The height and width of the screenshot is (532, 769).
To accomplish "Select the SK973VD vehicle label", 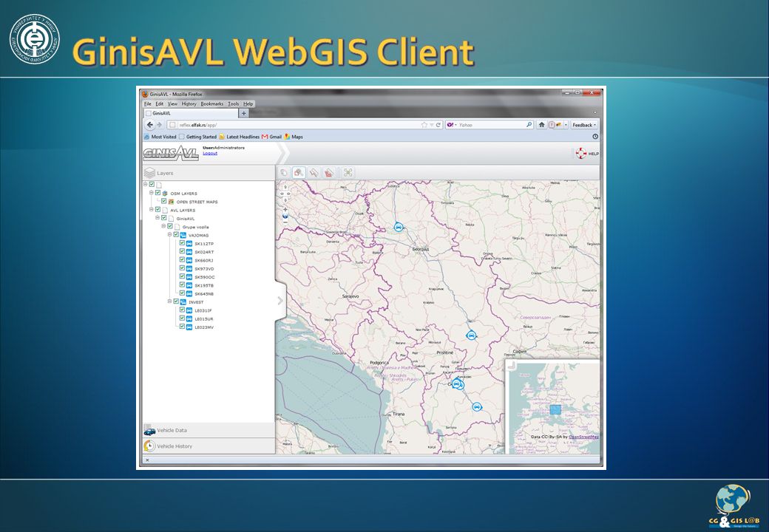I will pyautogui.click(x=204, y=268).
